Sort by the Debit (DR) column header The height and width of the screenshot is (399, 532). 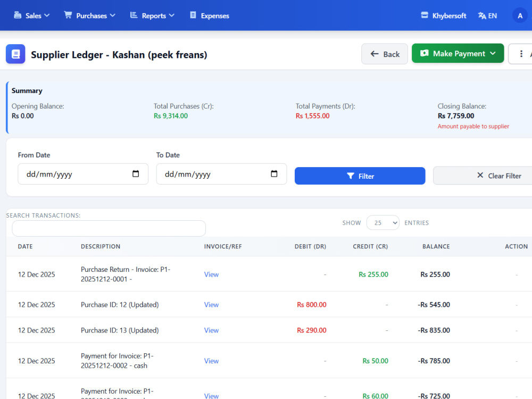click(x=310, y=246)
